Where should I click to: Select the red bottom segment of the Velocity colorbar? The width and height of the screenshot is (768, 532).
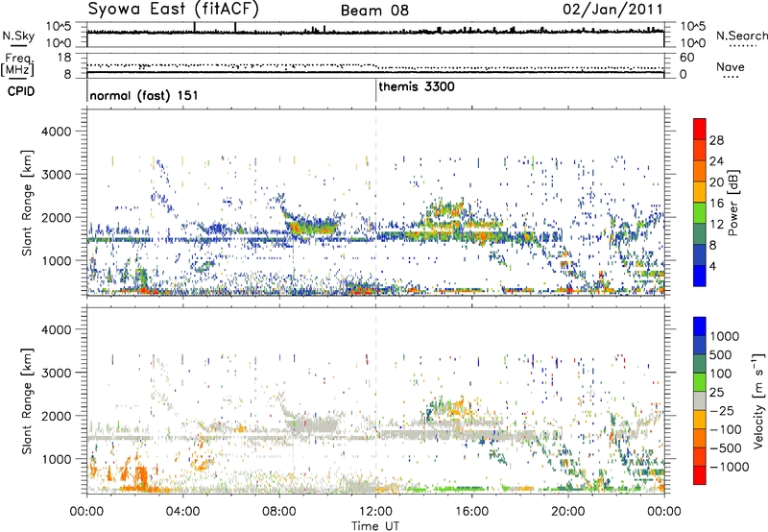click(x=700, y=475)
